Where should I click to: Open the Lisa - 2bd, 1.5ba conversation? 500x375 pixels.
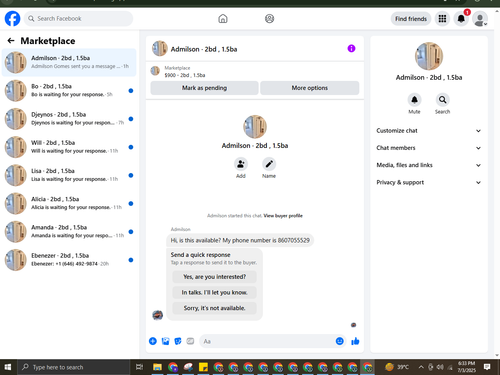tap(69, 175)
